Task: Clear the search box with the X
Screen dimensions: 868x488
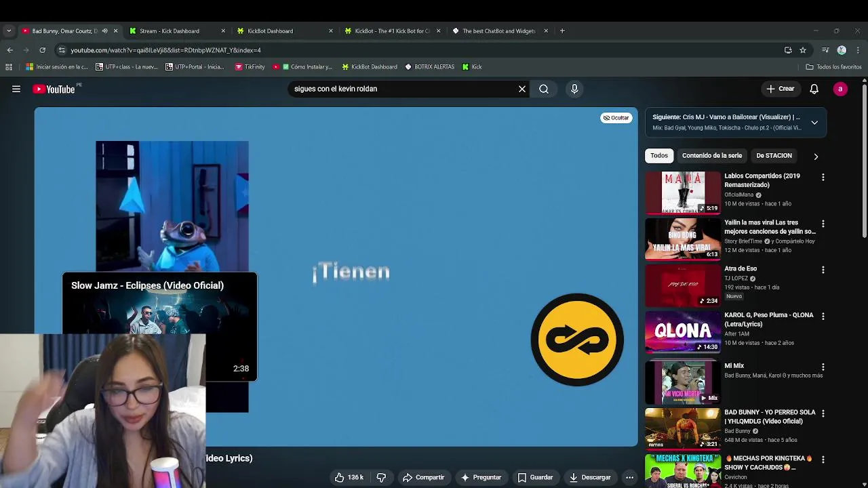Action: click(x=522, y=89)
